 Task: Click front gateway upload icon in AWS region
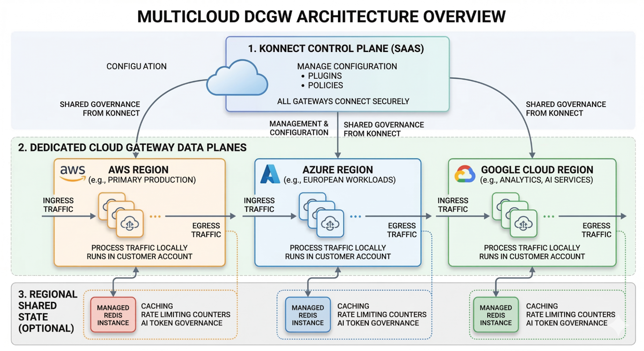point(130,224)
